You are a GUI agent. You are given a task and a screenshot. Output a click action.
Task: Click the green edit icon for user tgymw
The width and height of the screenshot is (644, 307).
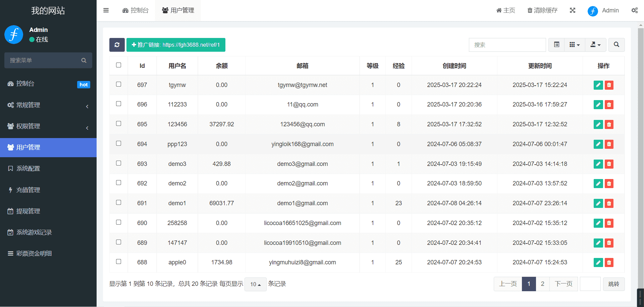(x=598, y=85)
